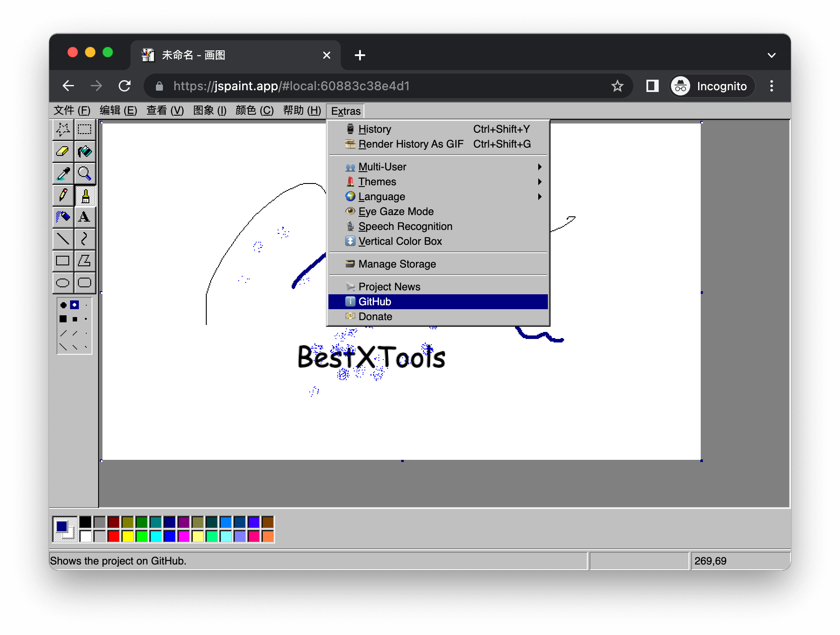840x635 pixels.
Task: Select the Rectangle tool
Action: pos(63,261)
